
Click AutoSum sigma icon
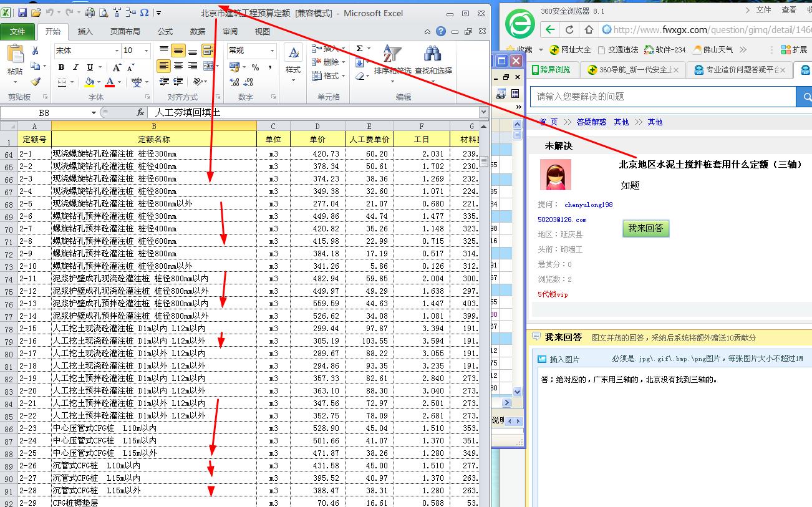(360, 48)
